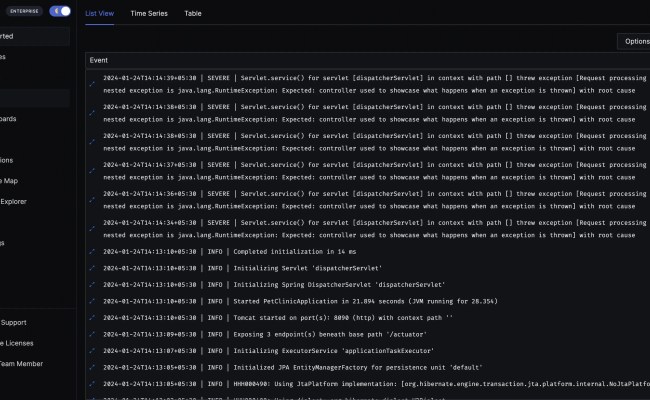Expand the 14:14:39 SEVERE log entry icon
This screenshot has height=400, width=650.
tap(92, 84)
